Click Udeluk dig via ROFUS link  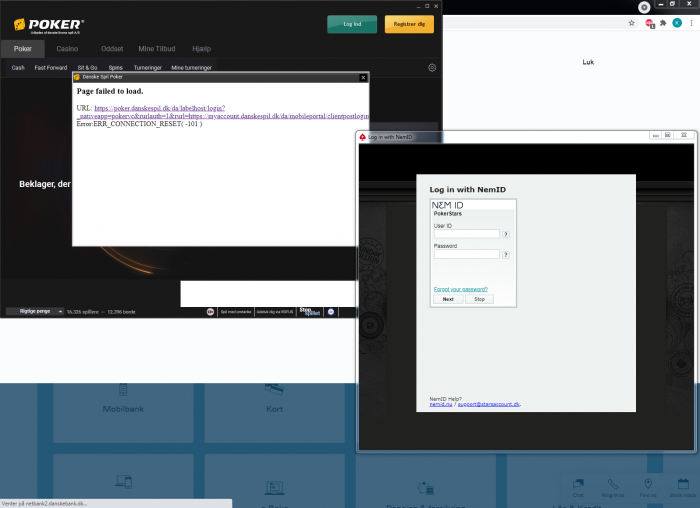(275, 312)
